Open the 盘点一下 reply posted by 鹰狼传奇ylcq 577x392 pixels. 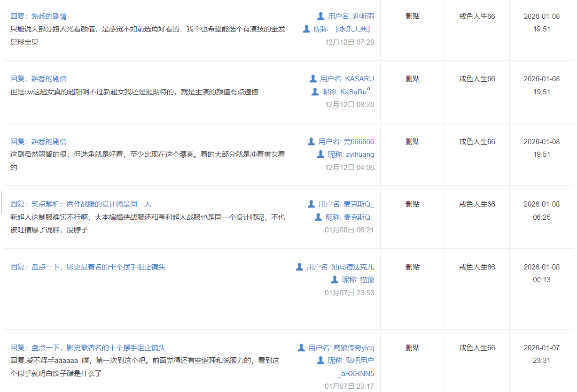[88, 348]
